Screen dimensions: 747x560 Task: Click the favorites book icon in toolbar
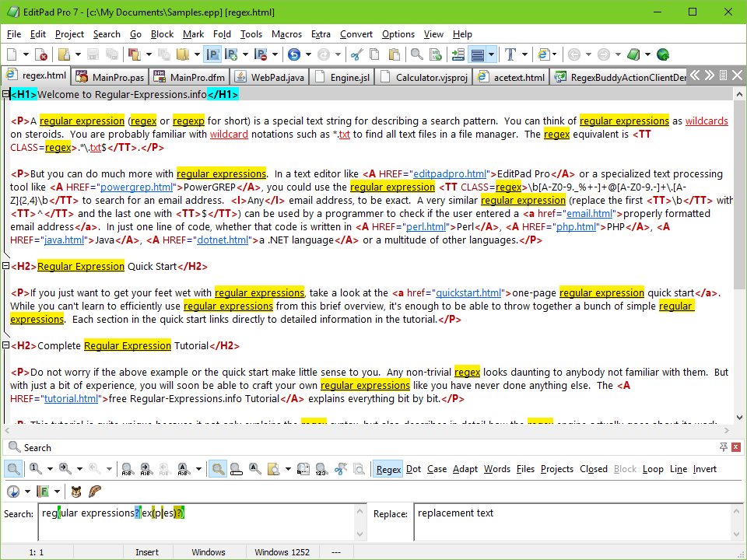182,54
